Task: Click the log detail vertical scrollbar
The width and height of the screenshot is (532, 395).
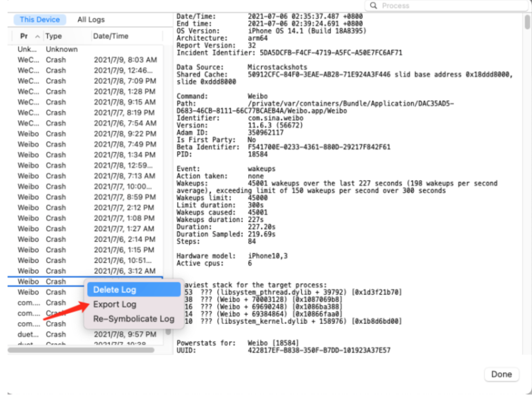Action: pos(527,22)
